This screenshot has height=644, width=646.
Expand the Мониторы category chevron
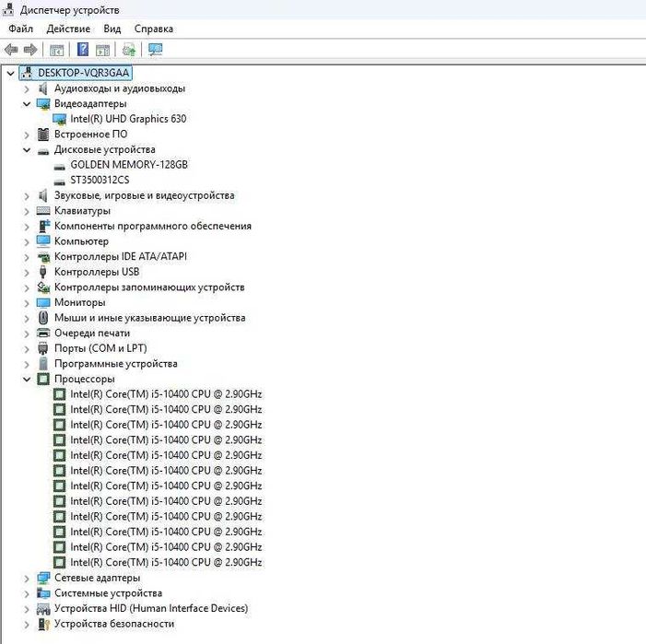pos(27,303)
